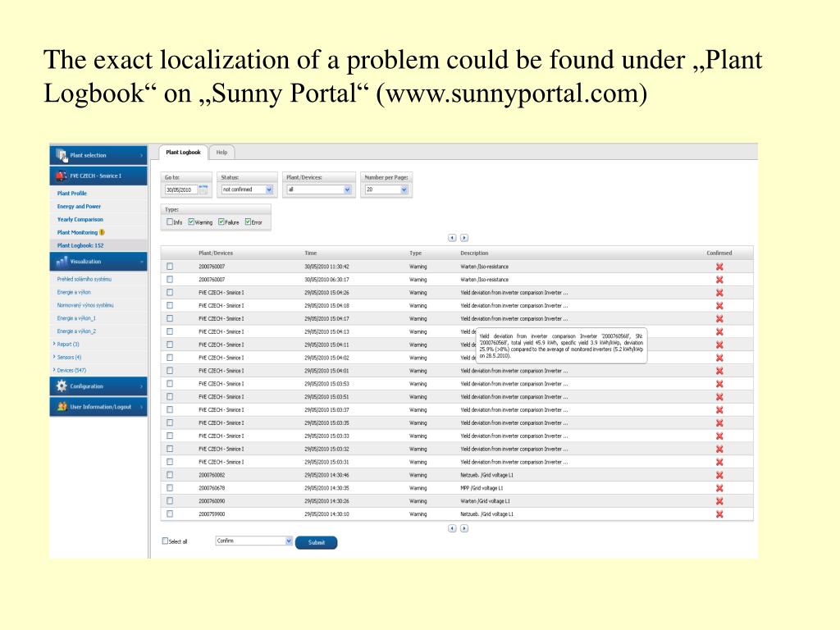The image size is (840, 630).
Task: Check the row 2000760007 at 11:30:42
Action: pos(170,267)
